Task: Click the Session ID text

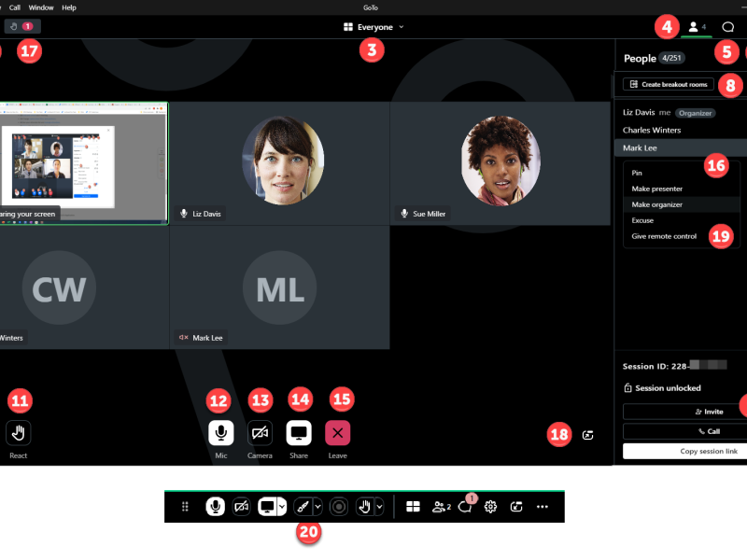Action: pyautogui.click(x=674, y=366)
